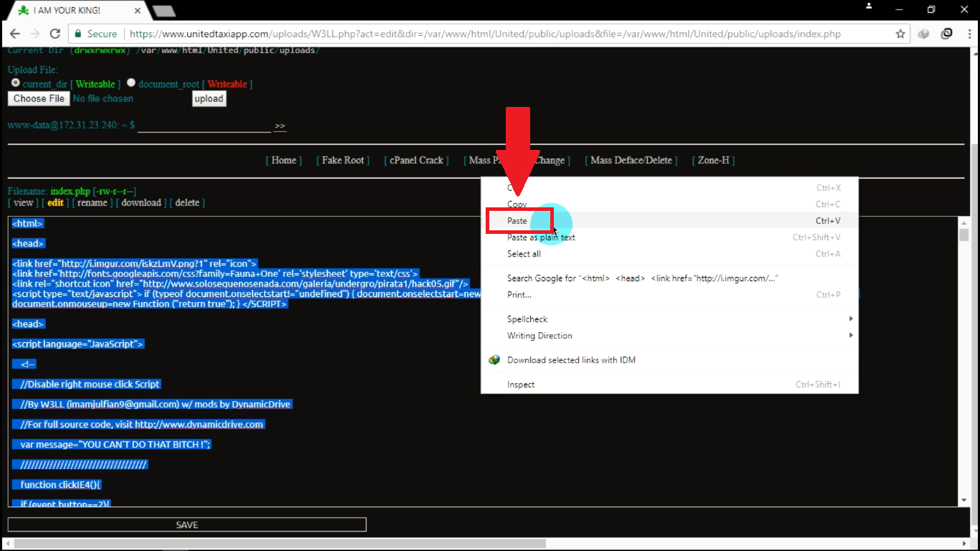Viewport: 980px width, 551px height.
Task: Bookmark the page via the star icon
Action: point(900,33)
